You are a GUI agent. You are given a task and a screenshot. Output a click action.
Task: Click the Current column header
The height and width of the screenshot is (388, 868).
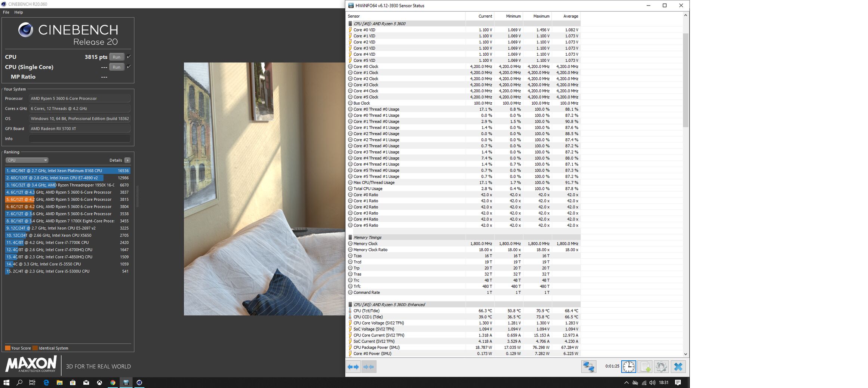480,16
